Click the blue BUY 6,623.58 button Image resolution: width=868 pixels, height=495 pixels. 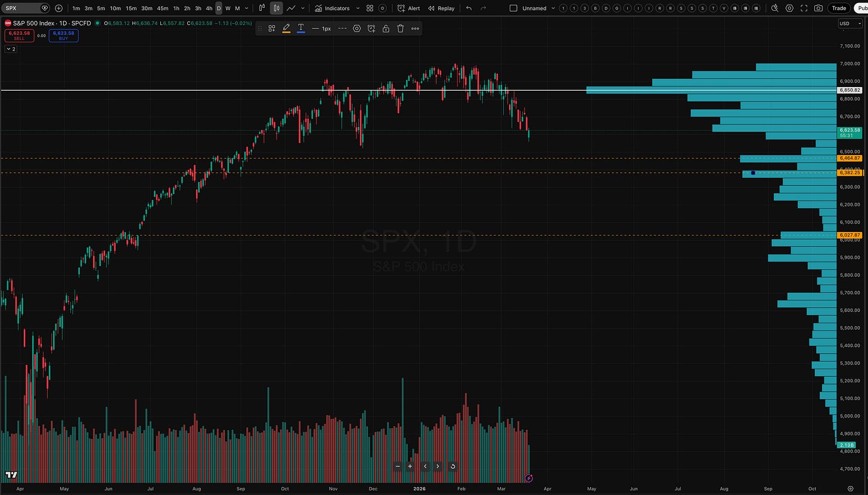63,35
